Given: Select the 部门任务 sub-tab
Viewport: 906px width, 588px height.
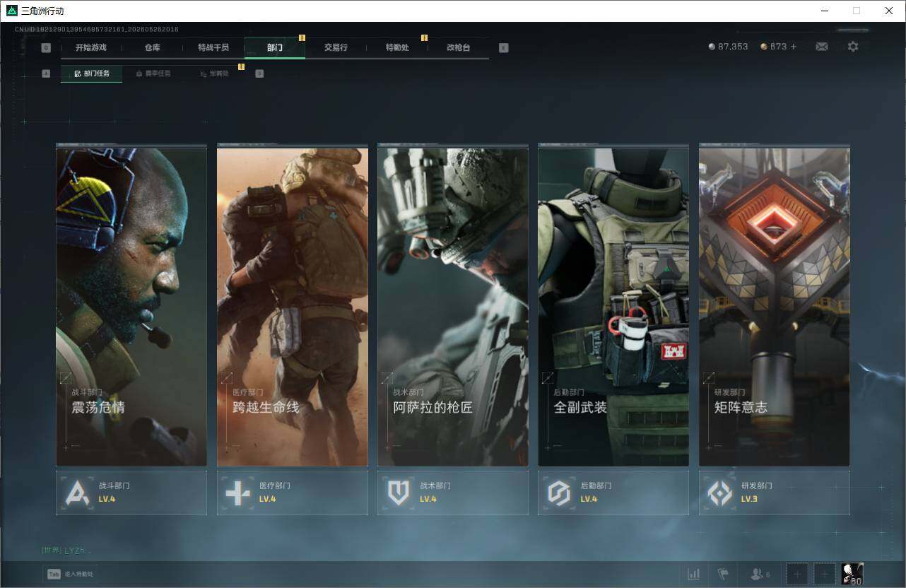Looking at the screenshot, I should tap(91, 73).
